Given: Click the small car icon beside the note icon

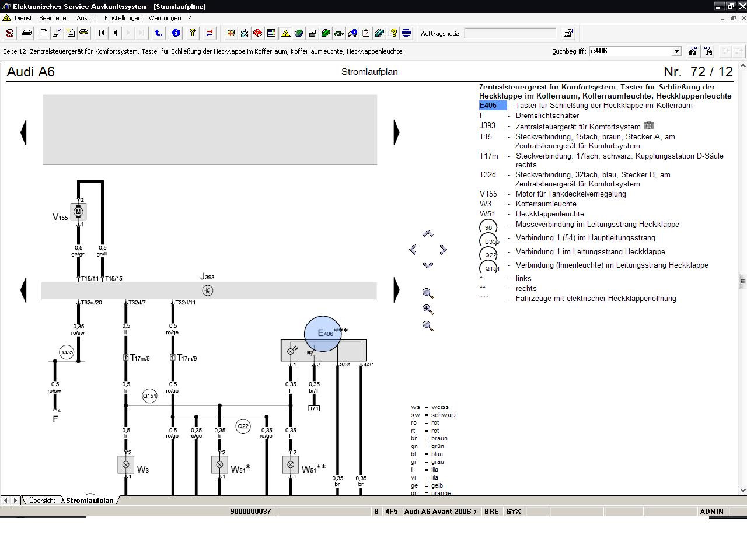Looking at the screenshot, I should 84,33.
